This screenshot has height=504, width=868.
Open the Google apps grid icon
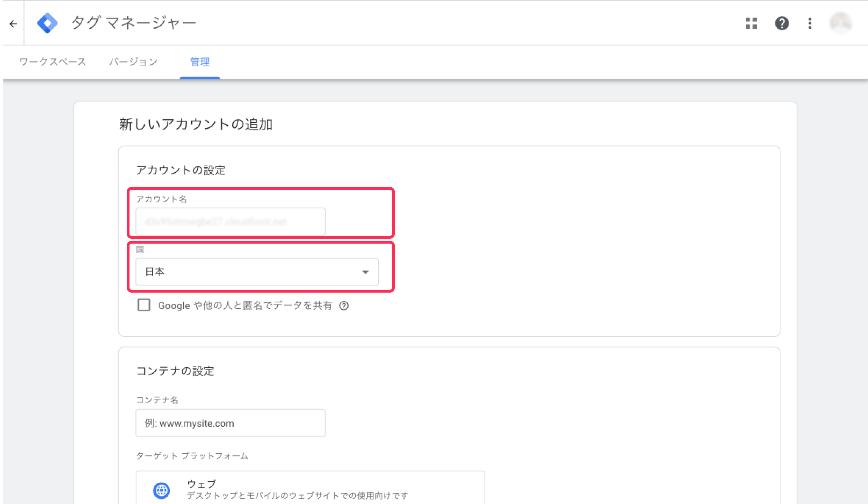coord(751,23)
